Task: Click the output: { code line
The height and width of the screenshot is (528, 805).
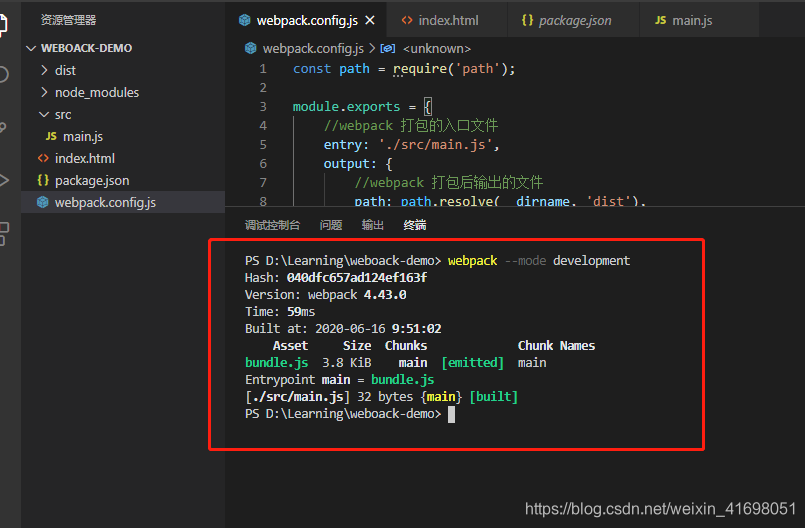Action: coord(358,164)
